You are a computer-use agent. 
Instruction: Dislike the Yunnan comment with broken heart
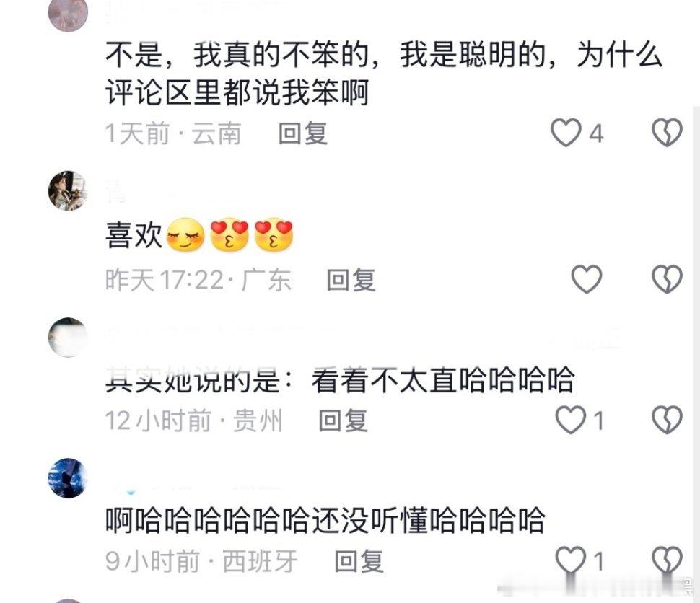667,133
